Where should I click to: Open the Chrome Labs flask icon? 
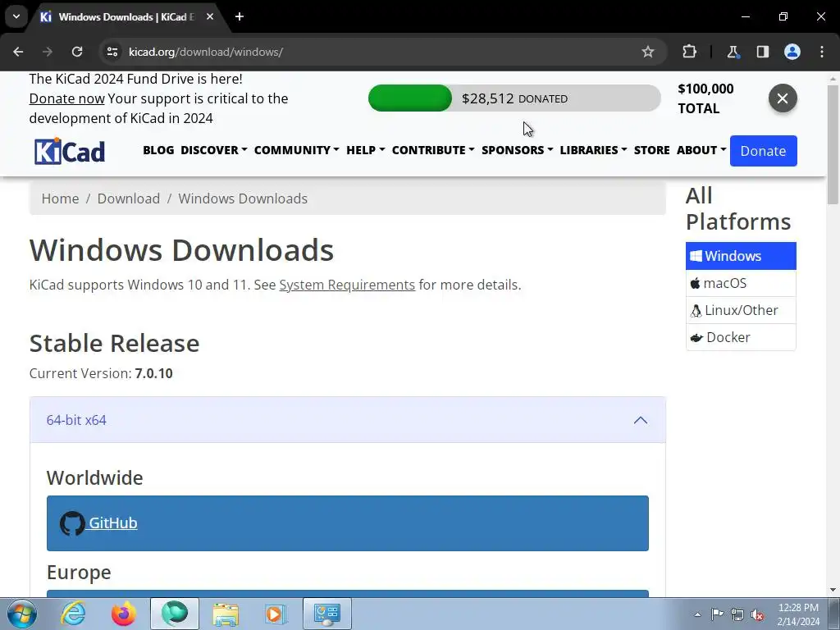click(733, 52)
